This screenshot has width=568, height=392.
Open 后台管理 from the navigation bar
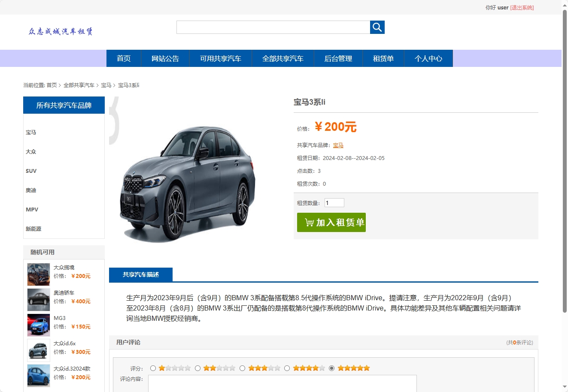tap(338, 58)
